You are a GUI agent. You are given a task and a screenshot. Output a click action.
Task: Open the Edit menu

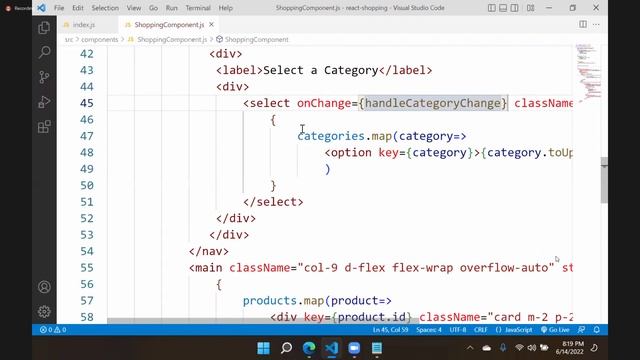(x=78, y=8)
